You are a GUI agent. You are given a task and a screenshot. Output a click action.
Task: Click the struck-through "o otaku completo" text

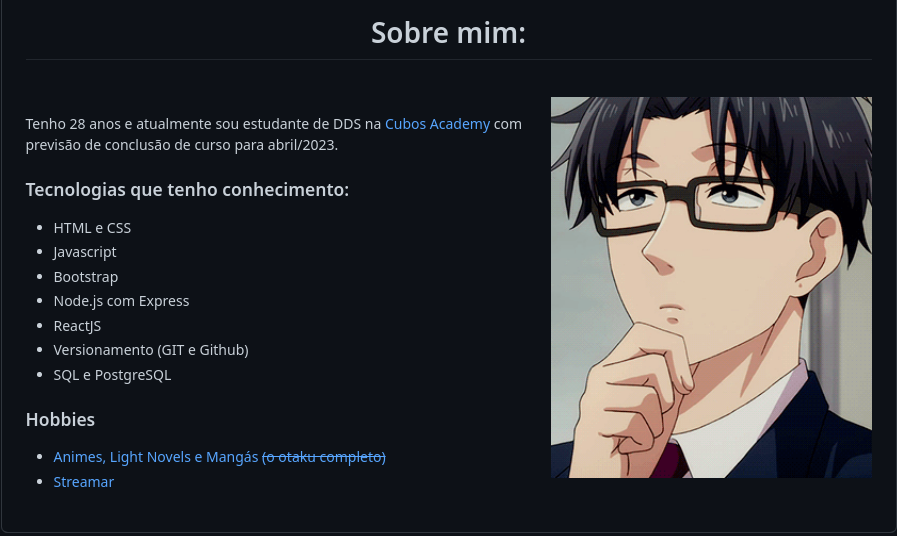[324, 457]
